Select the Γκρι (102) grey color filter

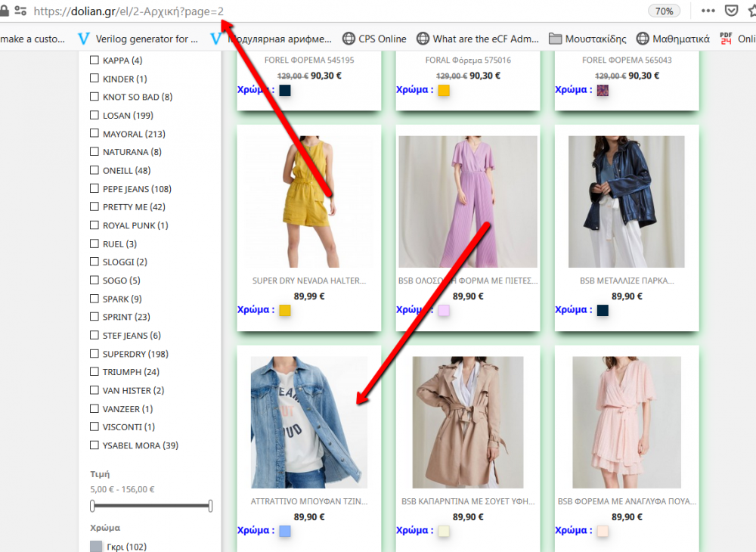coord(97,546)
